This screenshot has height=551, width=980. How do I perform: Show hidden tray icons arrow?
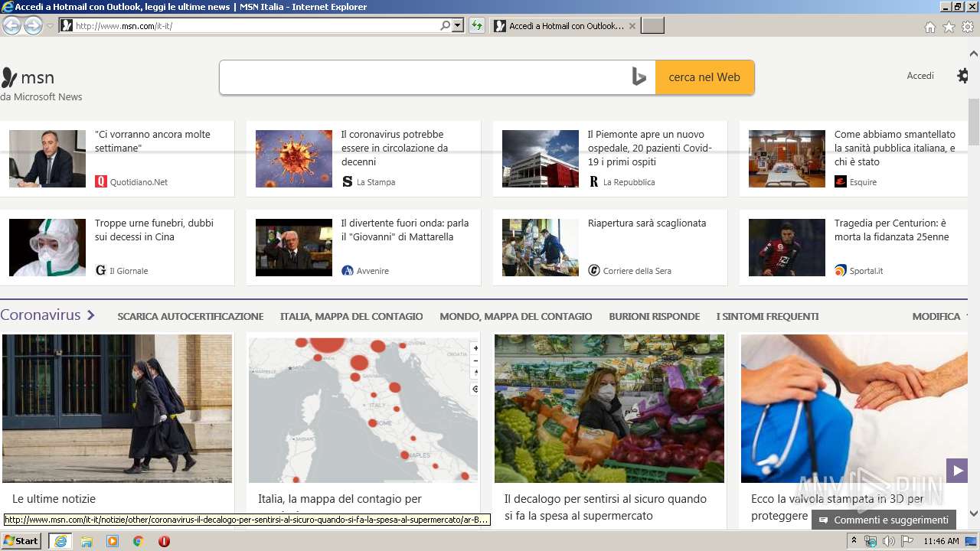click(854, 540)
